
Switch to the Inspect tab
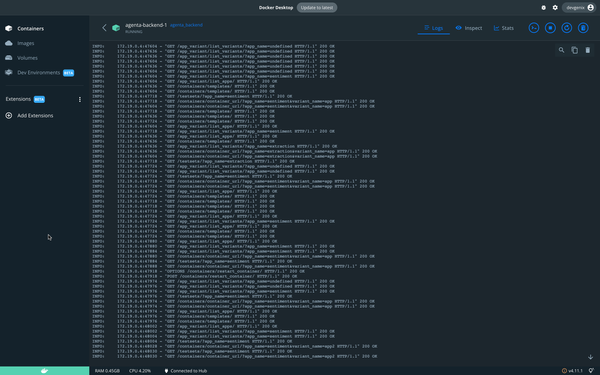pos(469,28)
